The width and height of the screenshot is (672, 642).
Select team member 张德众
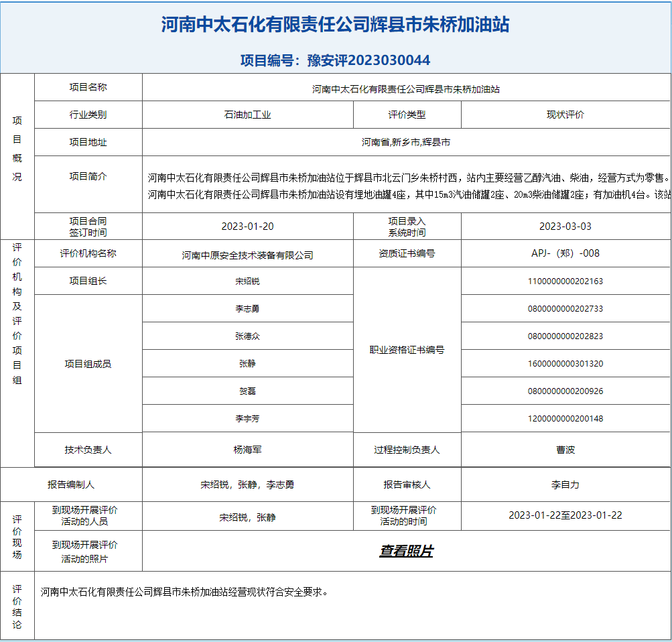point(247,336)
